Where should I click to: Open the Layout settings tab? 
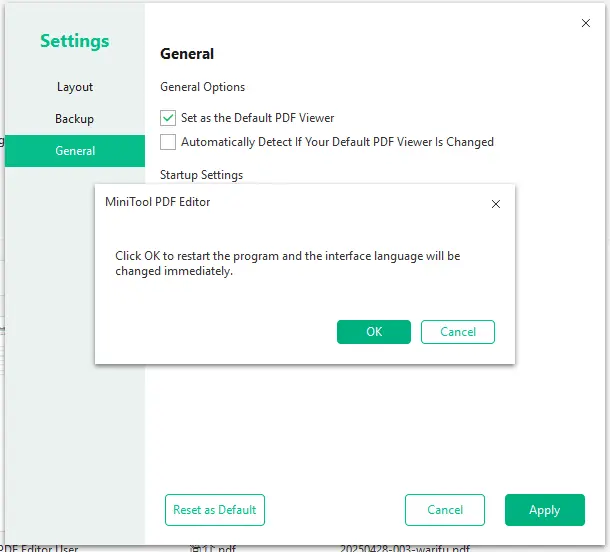click(75, 87)
